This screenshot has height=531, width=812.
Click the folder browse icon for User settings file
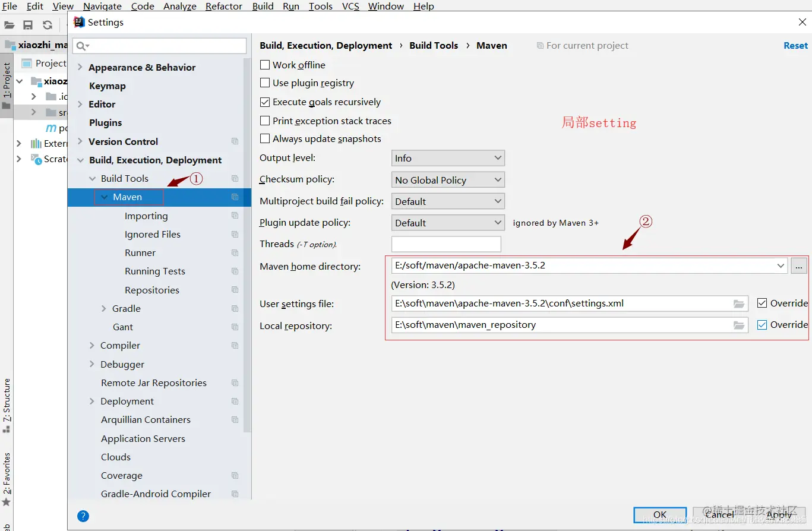739,304
